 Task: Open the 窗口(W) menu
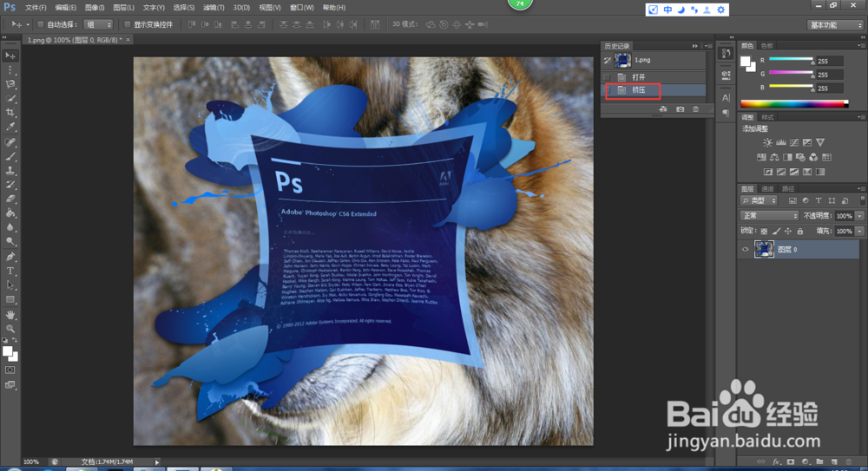click(x=302, y=8)
